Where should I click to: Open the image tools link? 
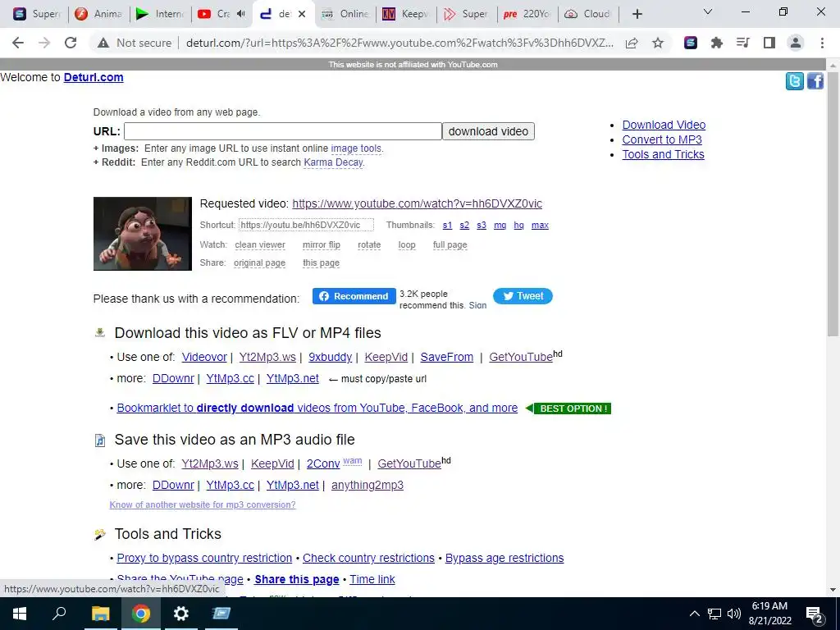coord(356,148)
